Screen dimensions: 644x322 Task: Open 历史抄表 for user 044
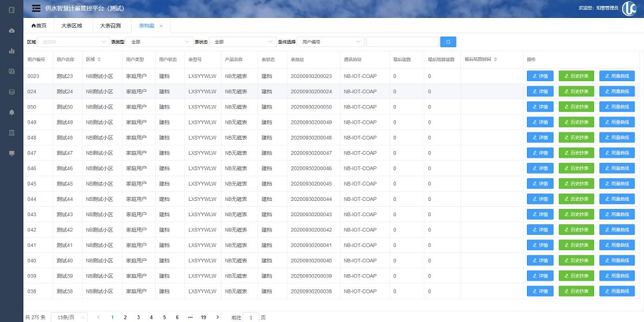tap(576, 199)
